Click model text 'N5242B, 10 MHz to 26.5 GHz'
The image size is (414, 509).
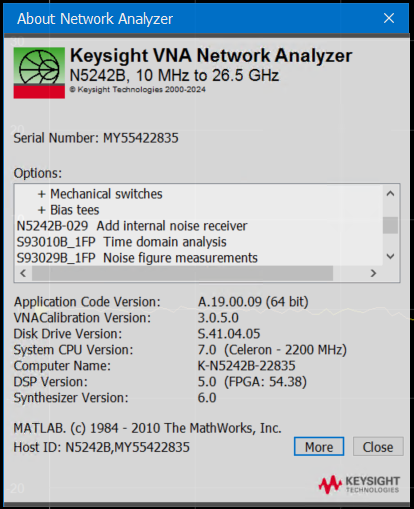click(174, 75)
